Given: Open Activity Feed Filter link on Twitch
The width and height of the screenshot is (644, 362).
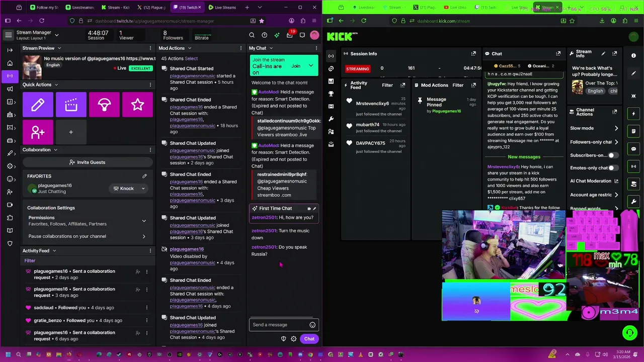Looking at the screenshot, I should click(x=30, y=260).
